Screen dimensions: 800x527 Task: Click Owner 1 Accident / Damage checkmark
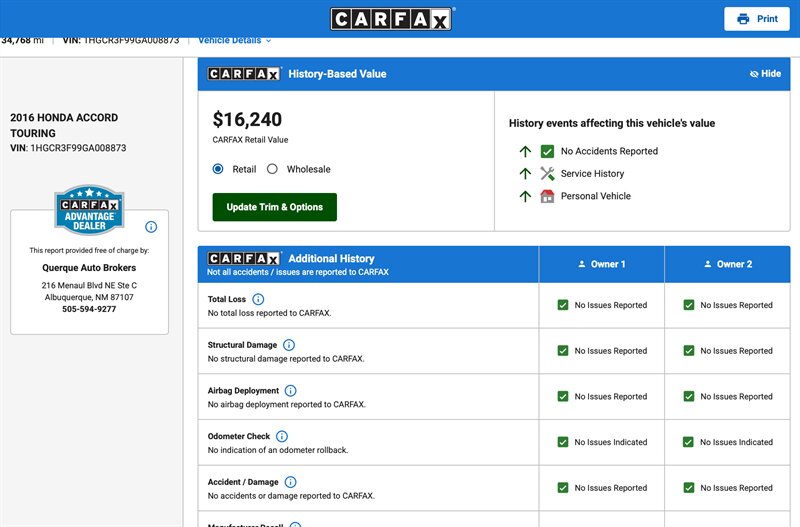(563, 488)
